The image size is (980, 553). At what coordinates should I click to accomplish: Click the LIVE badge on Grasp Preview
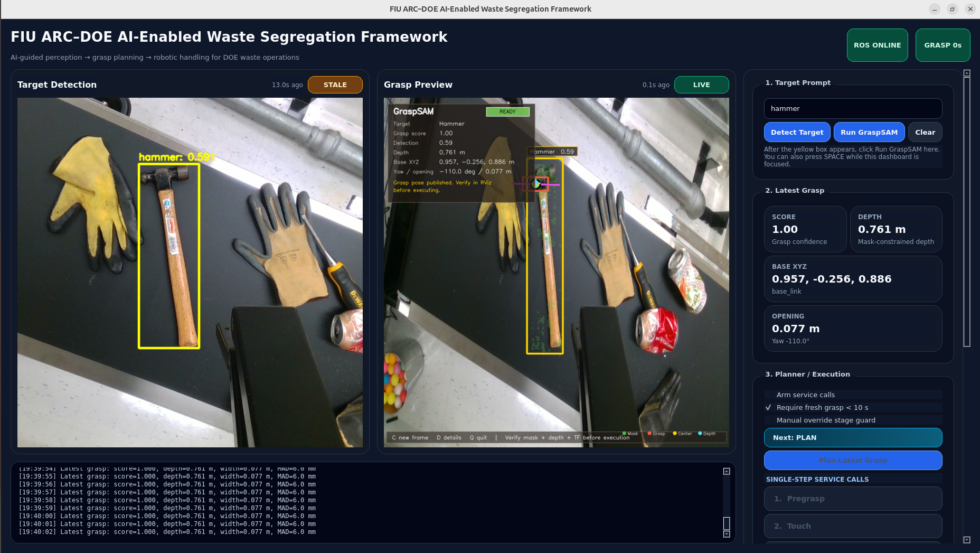pos(702,85)
